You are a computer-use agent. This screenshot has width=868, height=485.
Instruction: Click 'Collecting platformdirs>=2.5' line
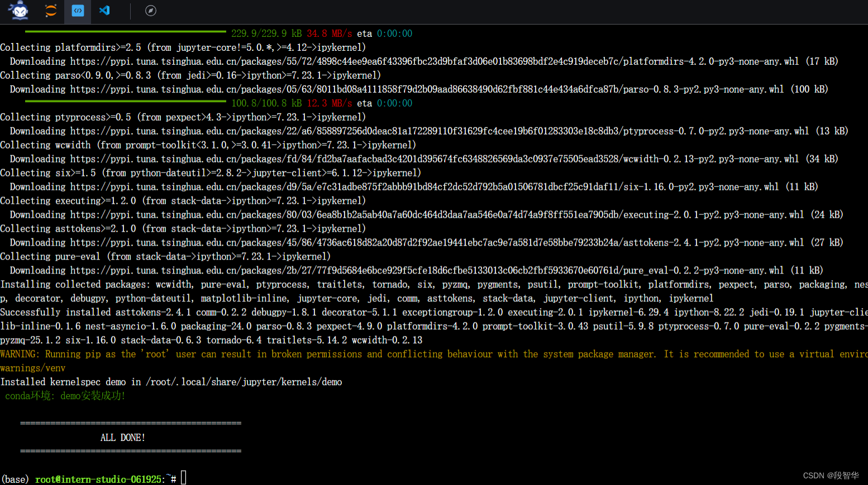(x=183, y=47)
